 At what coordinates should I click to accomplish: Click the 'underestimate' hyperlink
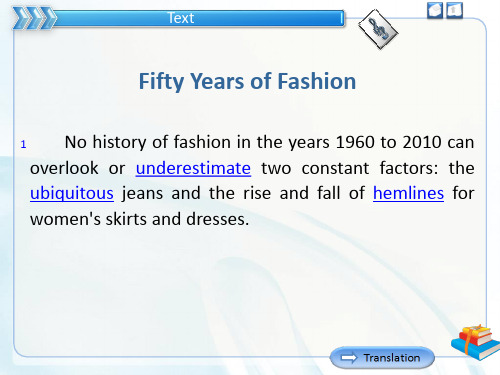[x=193, y=168]
